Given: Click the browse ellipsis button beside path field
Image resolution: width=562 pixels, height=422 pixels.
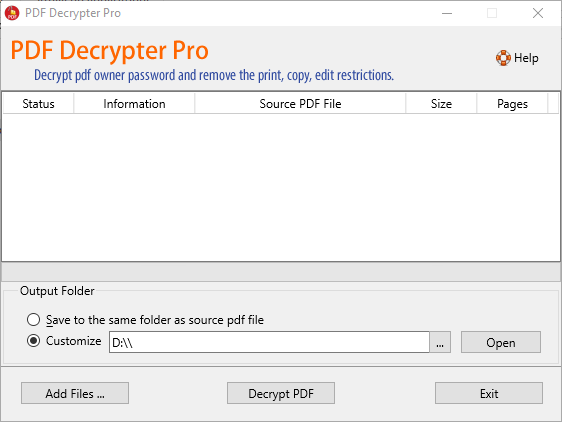Looking at the screenshot, I should [440, 342].
